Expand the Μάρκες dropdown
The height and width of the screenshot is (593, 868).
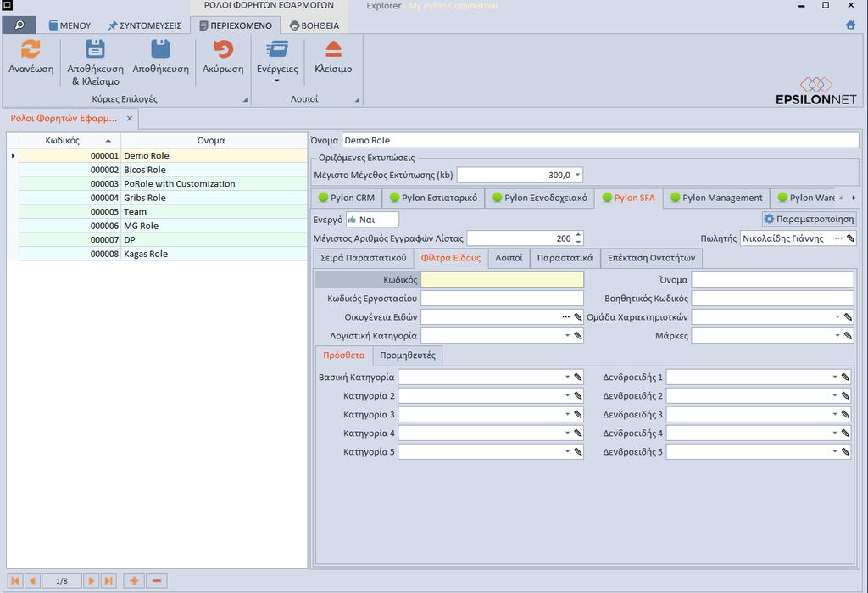tap(837, 335)
